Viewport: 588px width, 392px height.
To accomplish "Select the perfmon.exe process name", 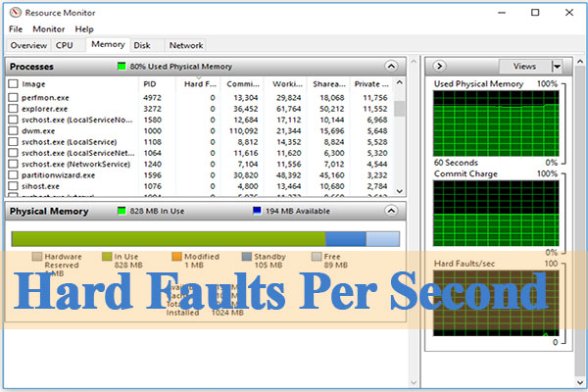I will tap(45, 98).
